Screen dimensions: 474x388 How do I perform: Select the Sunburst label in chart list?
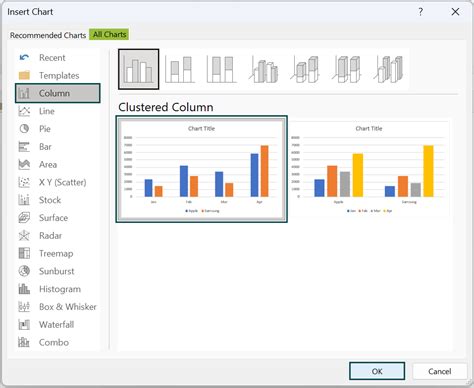click(57, 271)
